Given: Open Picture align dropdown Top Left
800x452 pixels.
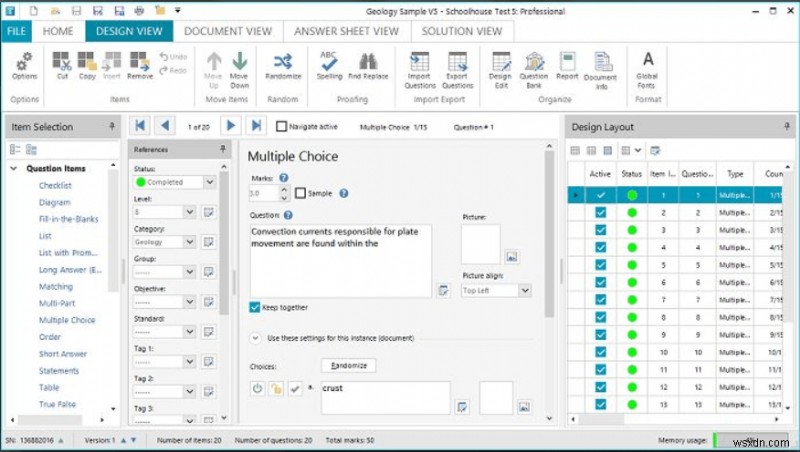Looking at the screenshot, I should 524,290.
